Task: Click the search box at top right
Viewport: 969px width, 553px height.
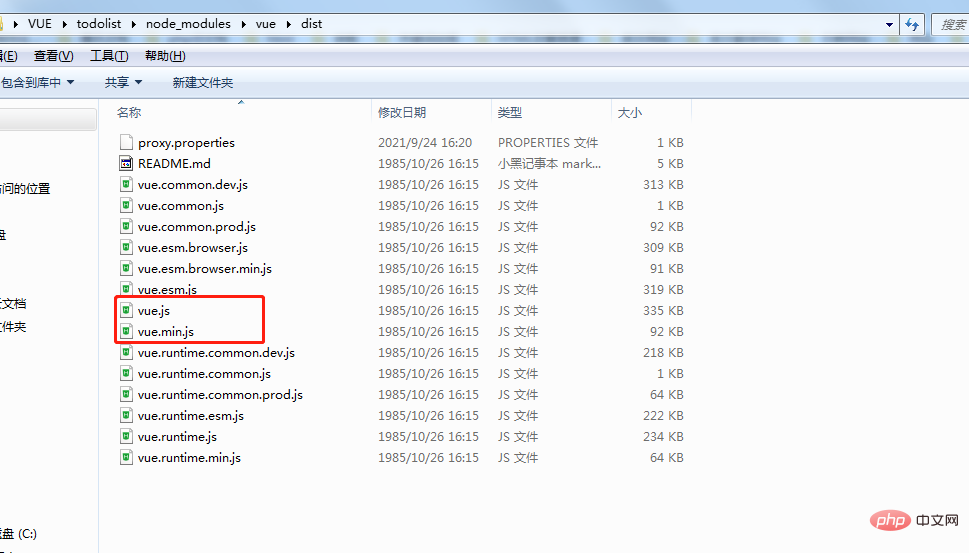Action: pyautogui.click(x=950, y=25)
